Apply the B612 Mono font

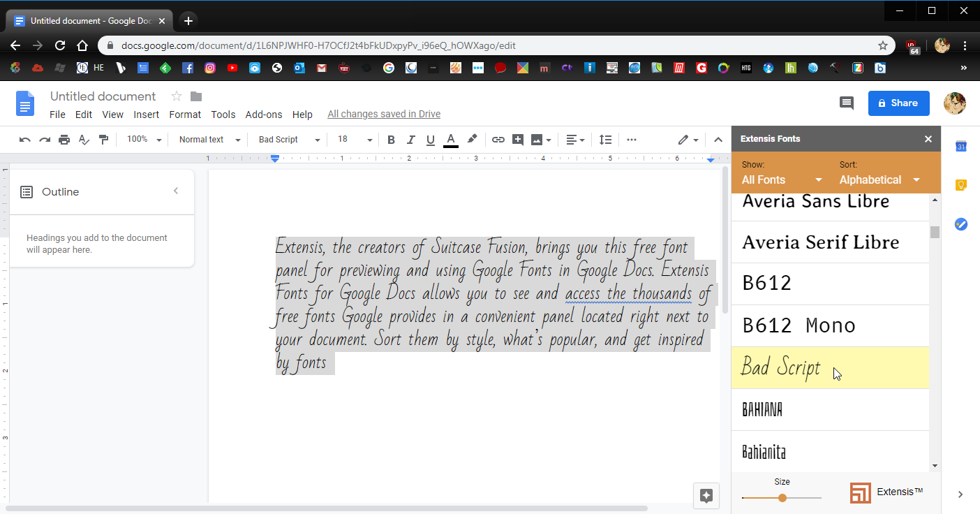(830, 326)
